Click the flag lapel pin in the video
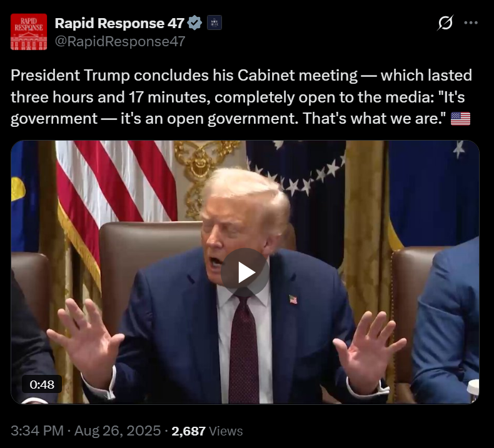The image size is (494, 448). pyautogui.click(x=293, y=299)
